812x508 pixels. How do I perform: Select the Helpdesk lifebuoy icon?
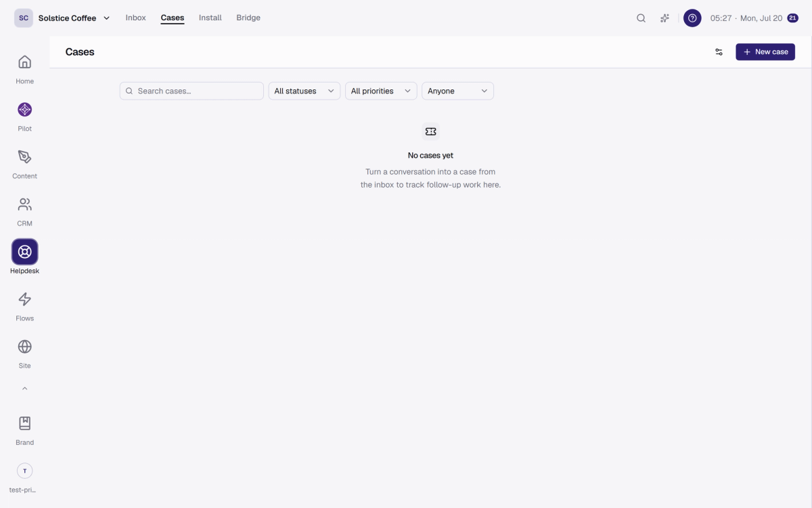pos(24,252)
